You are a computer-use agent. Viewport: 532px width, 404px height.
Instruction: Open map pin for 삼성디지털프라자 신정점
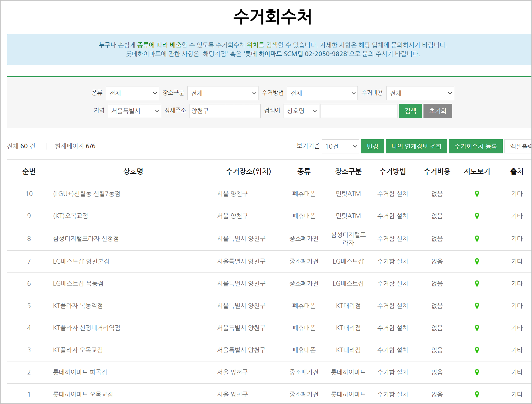(x=477, y=238)
